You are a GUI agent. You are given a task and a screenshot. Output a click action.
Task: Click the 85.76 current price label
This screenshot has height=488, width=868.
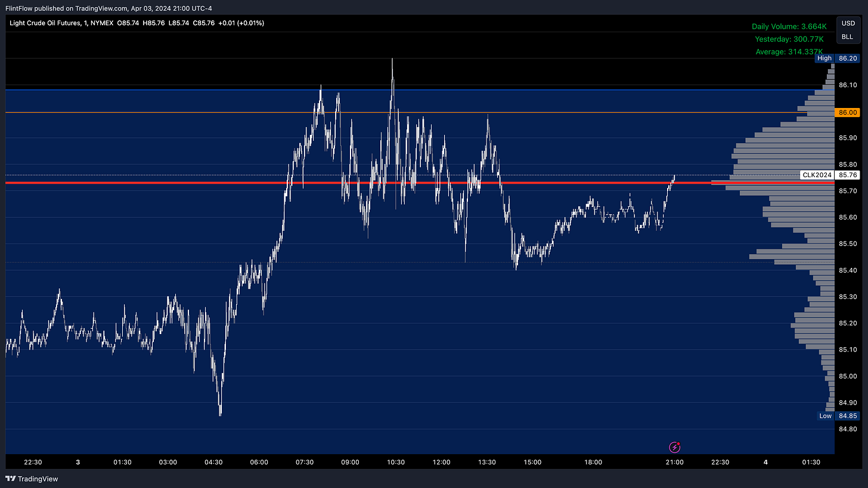point(847,175)
